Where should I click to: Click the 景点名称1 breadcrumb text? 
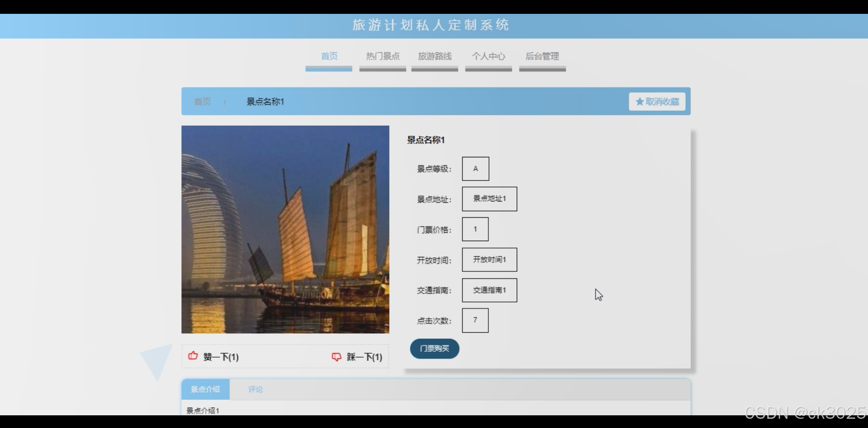point(265,102)
